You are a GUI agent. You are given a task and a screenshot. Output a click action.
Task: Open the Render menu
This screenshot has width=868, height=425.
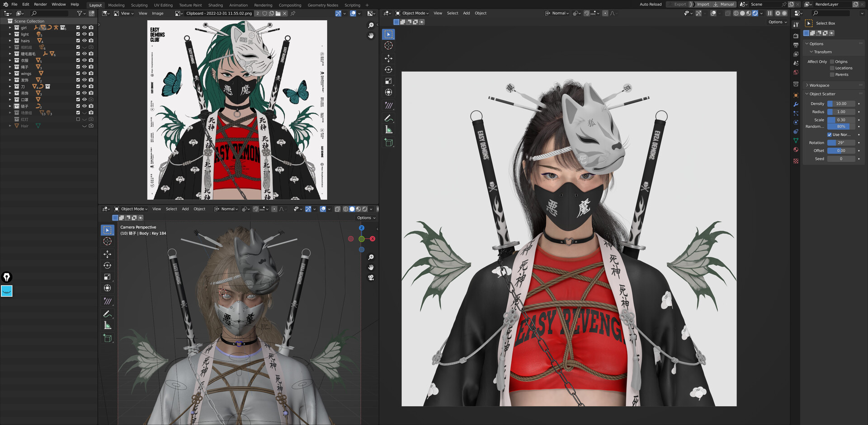[40, 5]
